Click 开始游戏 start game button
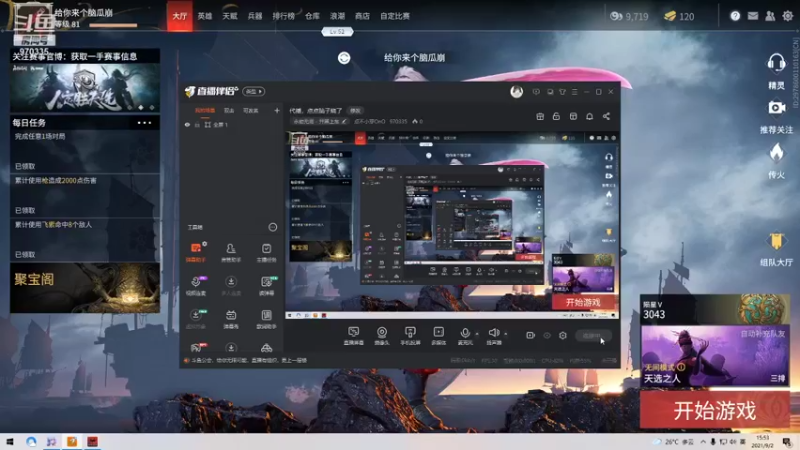This screenshot has width=800, height=450. [x=715, y=410]
